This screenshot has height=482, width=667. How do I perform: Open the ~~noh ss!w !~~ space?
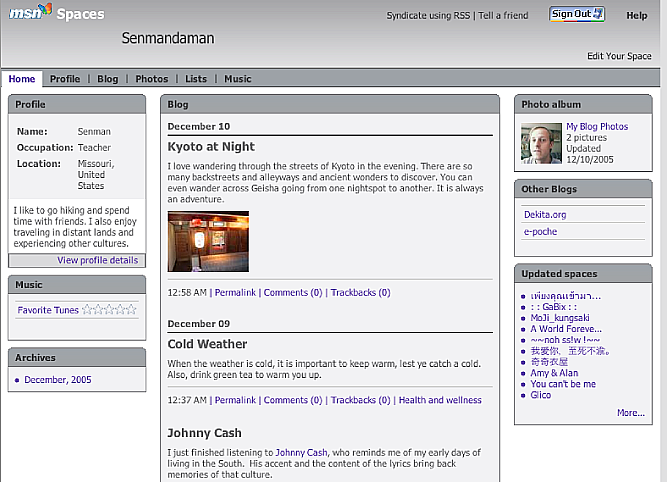[x=565, y=340]
